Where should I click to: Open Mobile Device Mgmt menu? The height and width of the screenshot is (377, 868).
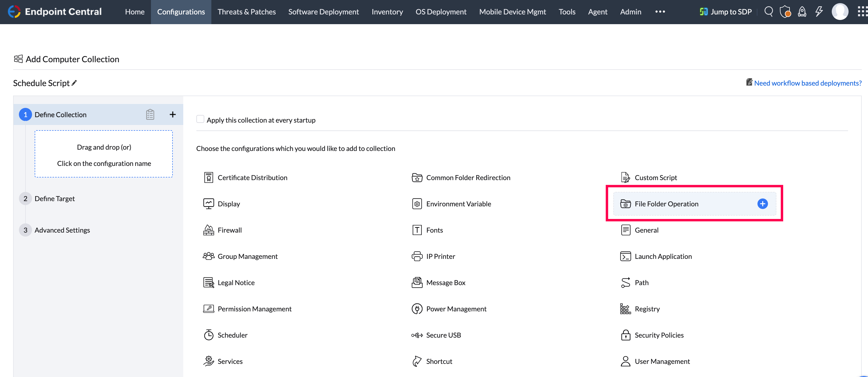click(x=513, y=12)
